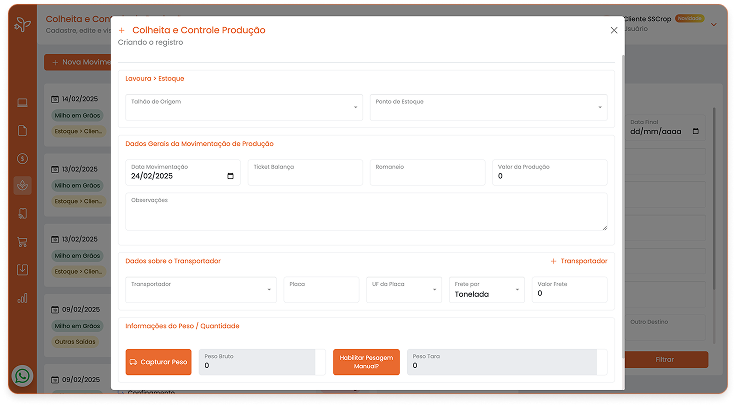Screen dimensions: 736x406
Task: Click the dollar coin finance sidebar icon
Action: [22, 158]
